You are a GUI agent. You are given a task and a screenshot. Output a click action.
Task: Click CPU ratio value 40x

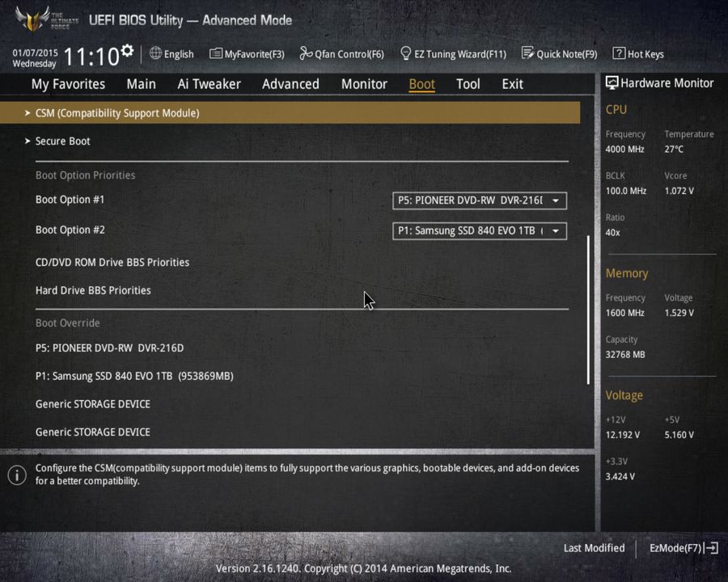[612, 233]
